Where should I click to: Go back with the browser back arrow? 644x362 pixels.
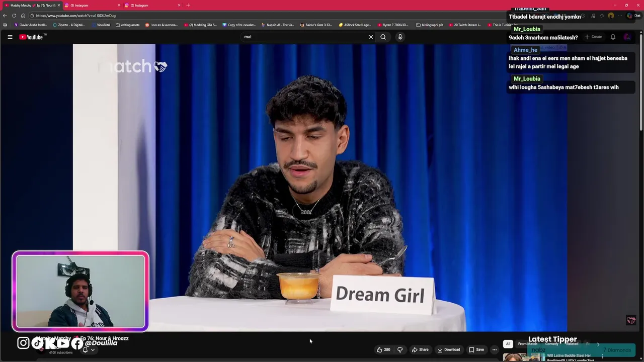click(5, 16)
